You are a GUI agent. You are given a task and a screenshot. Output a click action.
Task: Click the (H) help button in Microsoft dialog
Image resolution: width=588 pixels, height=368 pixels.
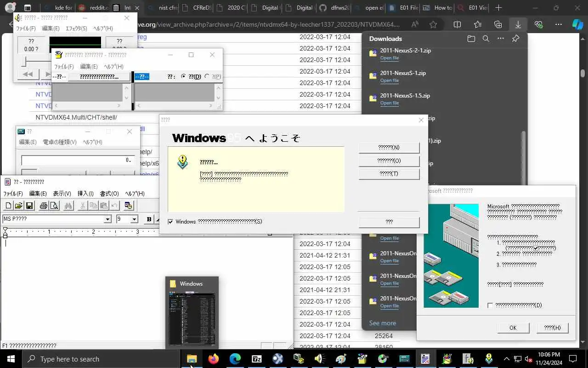pyautogui.click(x=553, y=328)
